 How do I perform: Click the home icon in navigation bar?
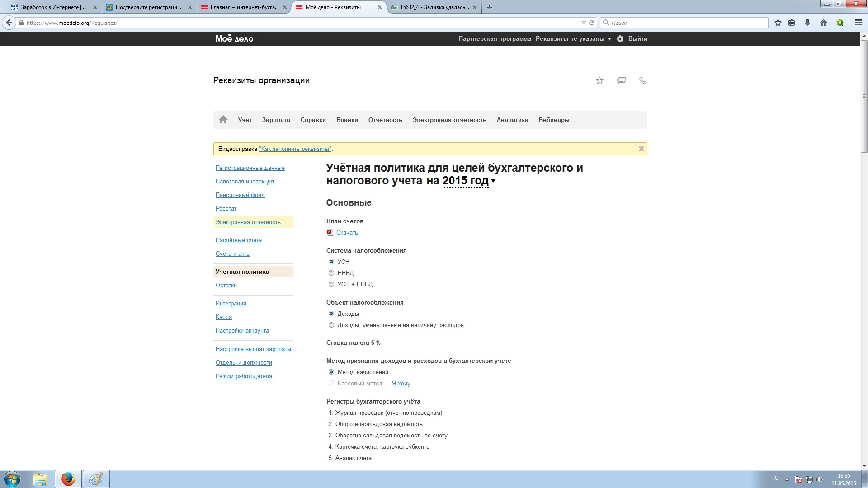pyautogui.click(x=223, y=120)
